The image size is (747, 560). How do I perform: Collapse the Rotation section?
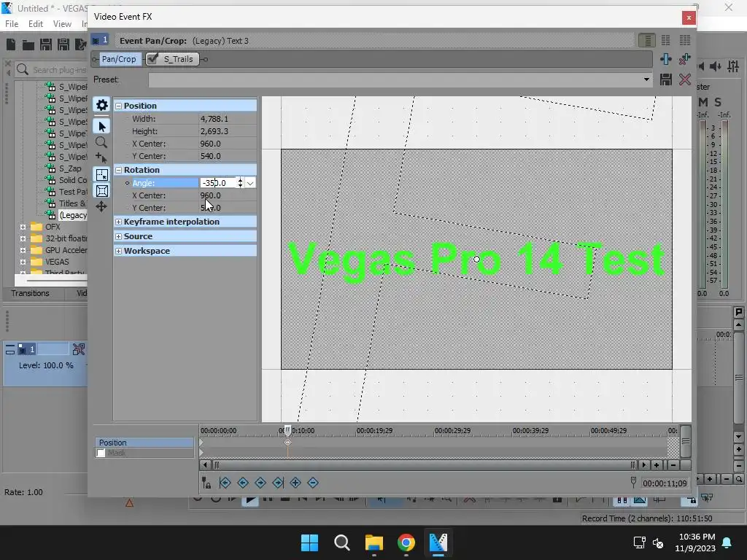pos(119,170)
